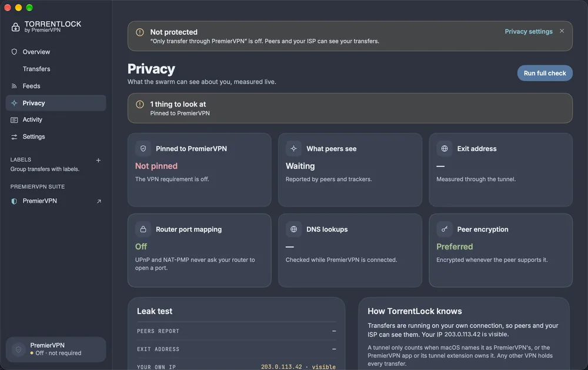Viewport: 588px width, 370px height.
Task: Click the shield icon on Pinned to PremierVPN card
Action: click(x=143, y=149)
